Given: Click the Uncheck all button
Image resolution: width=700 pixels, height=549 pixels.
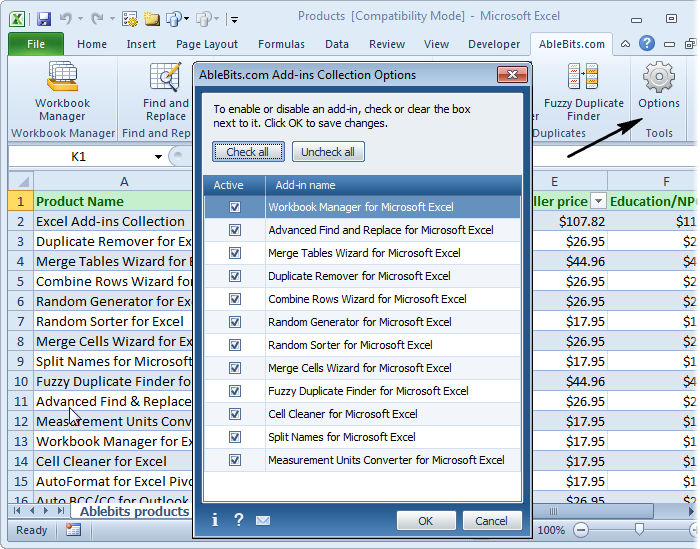Looking at the screenshot, I should [328, 152].
